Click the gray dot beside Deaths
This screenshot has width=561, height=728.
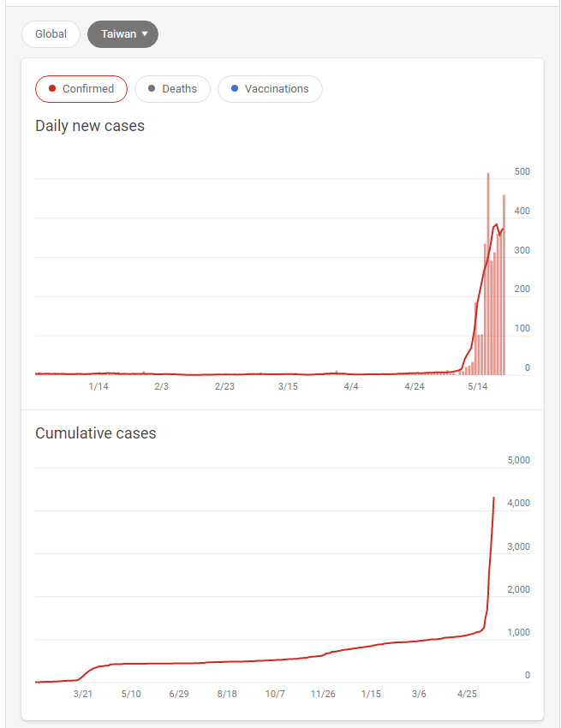[152, 89]
